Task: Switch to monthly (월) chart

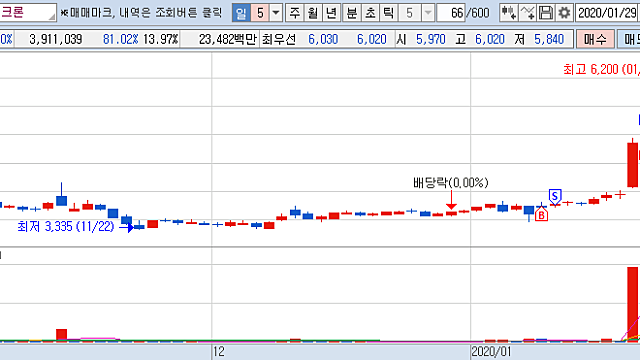Action: [313, 13]
